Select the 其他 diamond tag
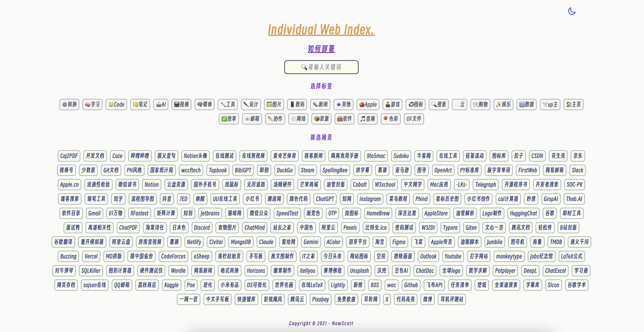 (343, 105)
